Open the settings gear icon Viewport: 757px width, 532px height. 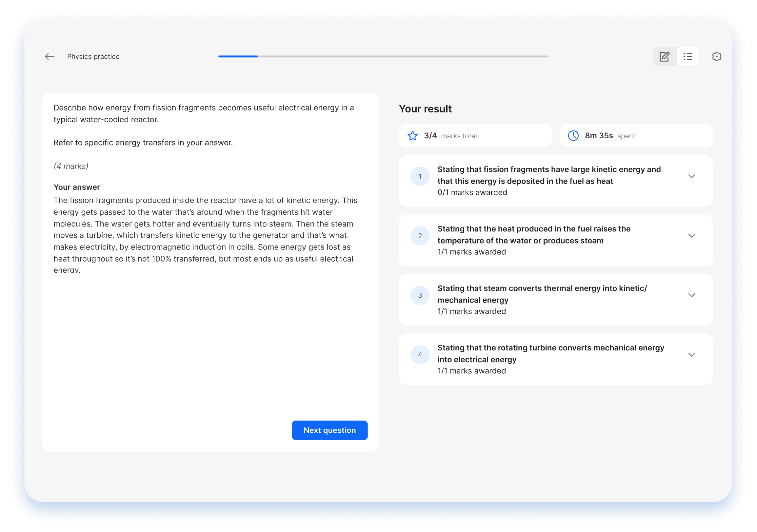716,57
